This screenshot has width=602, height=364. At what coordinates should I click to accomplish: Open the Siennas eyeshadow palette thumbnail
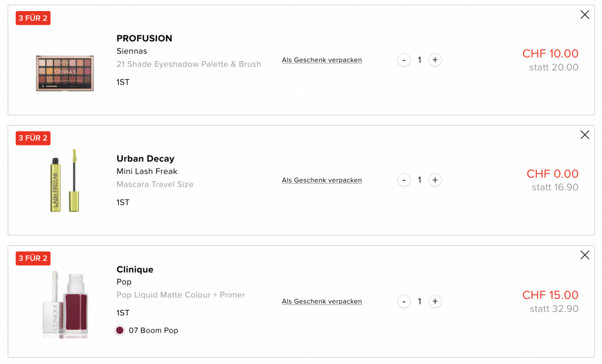(65, 73)
